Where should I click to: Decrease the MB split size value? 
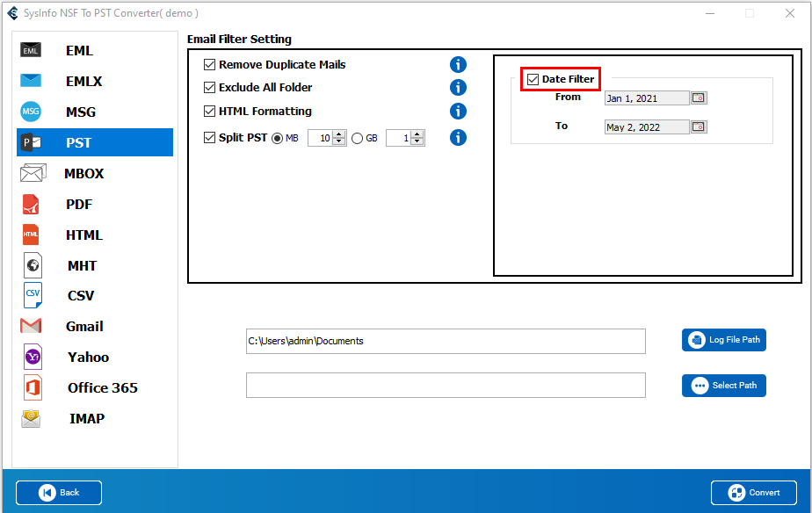pyautogui.click(x=339, y=141)
